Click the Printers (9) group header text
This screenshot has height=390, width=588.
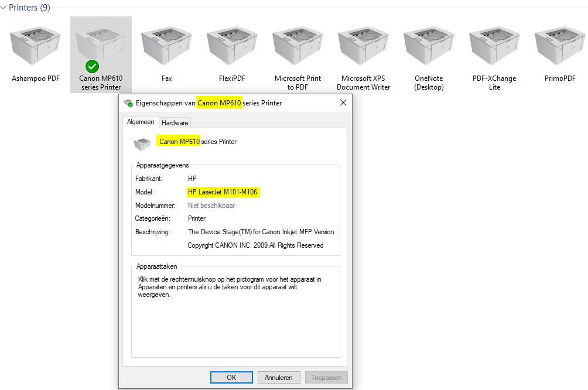pos(30,8)
